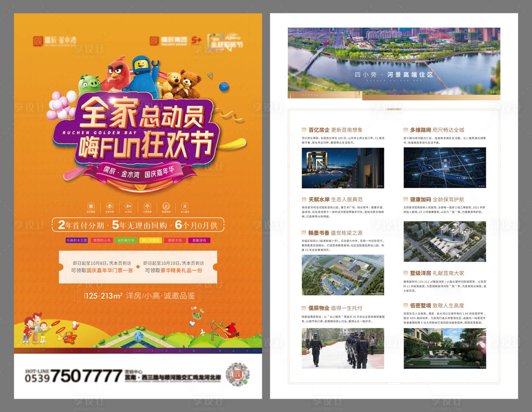Open the hospital aerial rendering image
The width and height of the screenshot is (532, 412).
(445, 242)
